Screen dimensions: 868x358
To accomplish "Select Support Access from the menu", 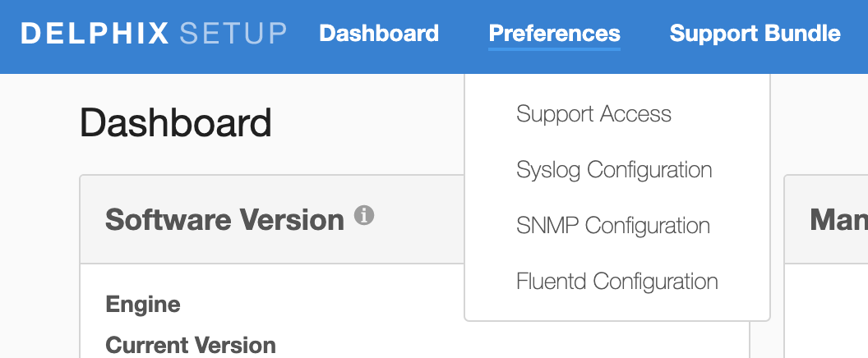I will (x=593, y=114).
